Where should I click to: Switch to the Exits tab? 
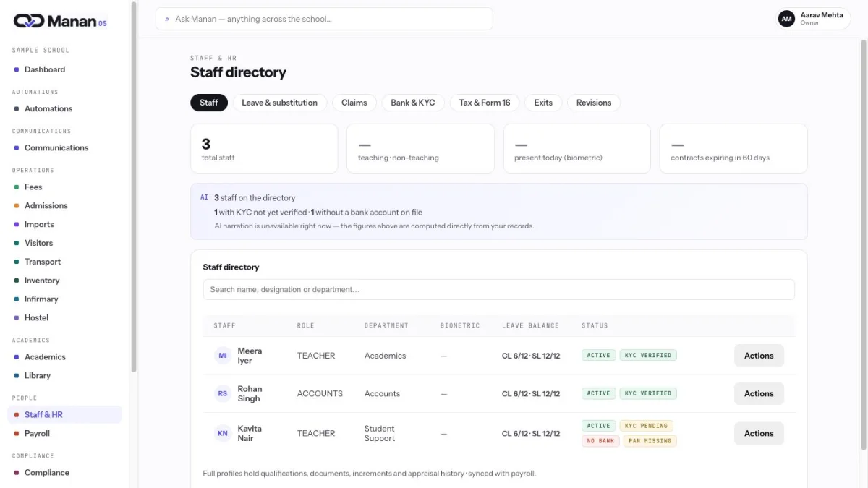tap(543, 103)
